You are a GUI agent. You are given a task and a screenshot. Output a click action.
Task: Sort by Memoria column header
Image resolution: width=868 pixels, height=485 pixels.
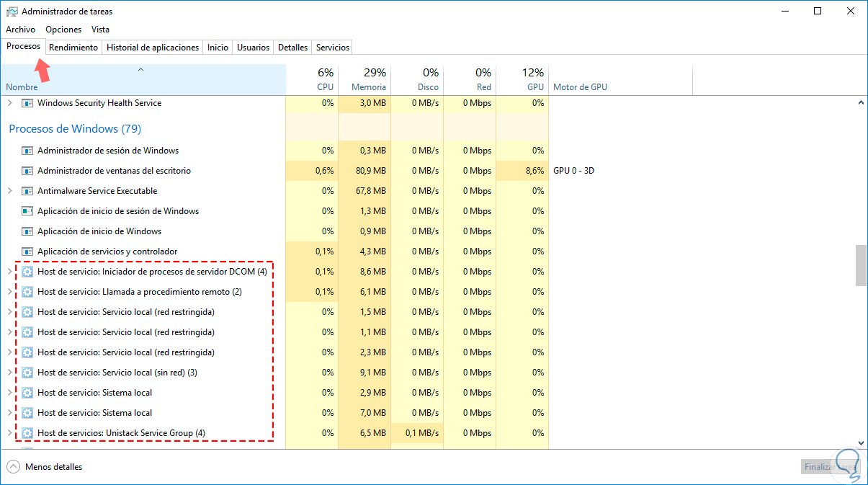[x=364, y=79]
